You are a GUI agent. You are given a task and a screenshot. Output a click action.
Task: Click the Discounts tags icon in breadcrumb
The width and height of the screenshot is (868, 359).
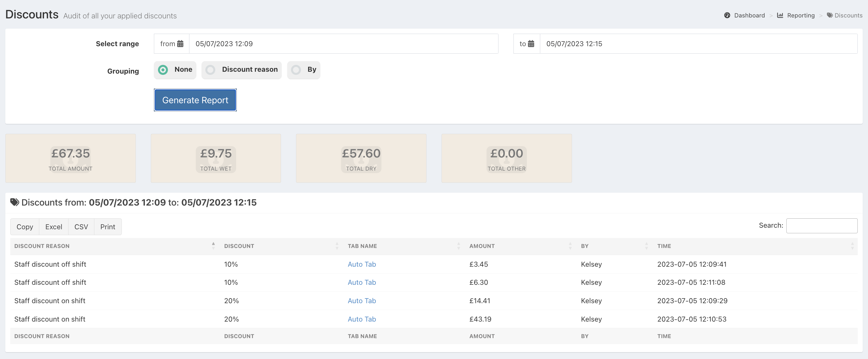[830, 16]
